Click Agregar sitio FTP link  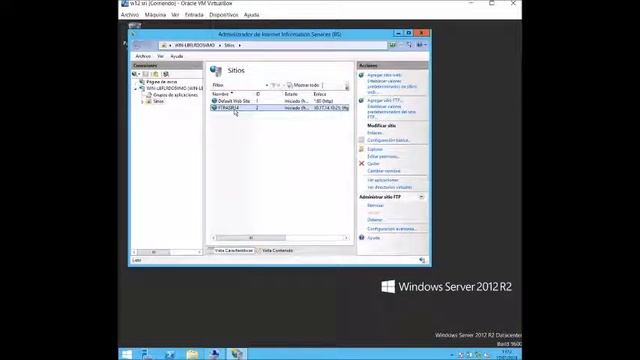point(384,100)
